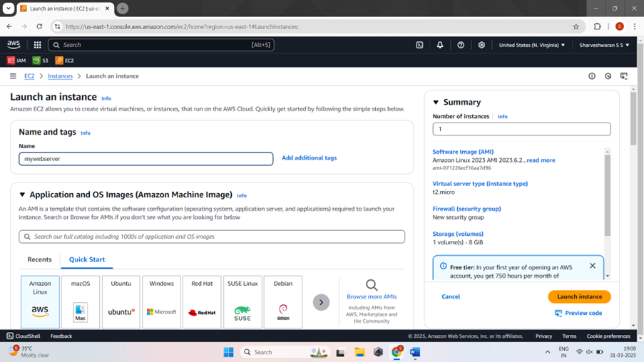Select the macOS AMI tile
The width and height of the screenshot is (644, 362).
click(x=81, y=301)
